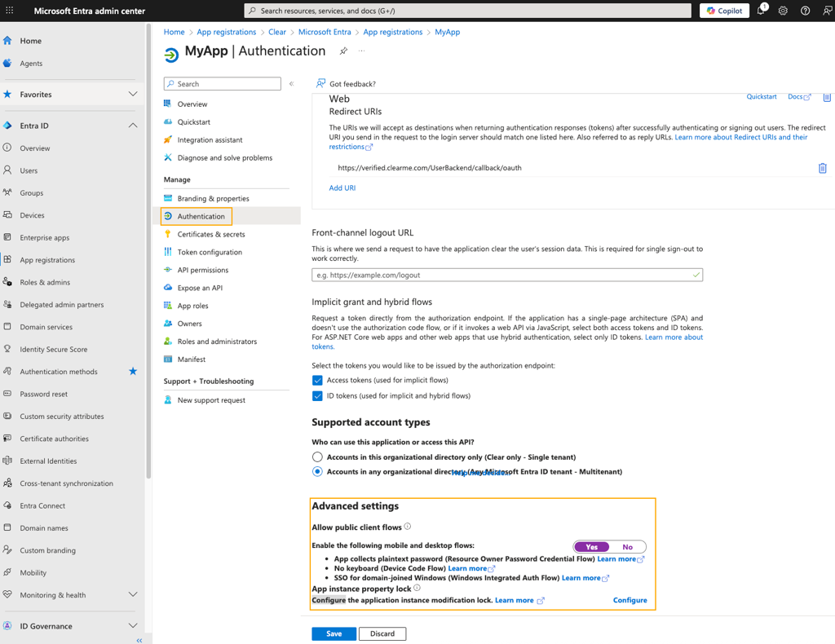The image size is (835, 644).
Task: Delete the clearme.com redirect URI
Action: [x=822, y=168]
